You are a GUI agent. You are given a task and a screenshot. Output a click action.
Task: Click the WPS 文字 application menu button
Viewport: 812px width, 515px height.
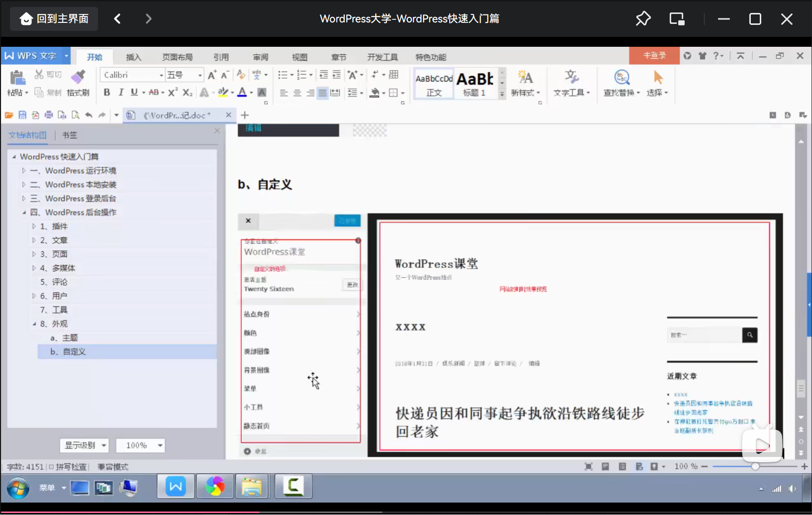(x=36, y=56)
